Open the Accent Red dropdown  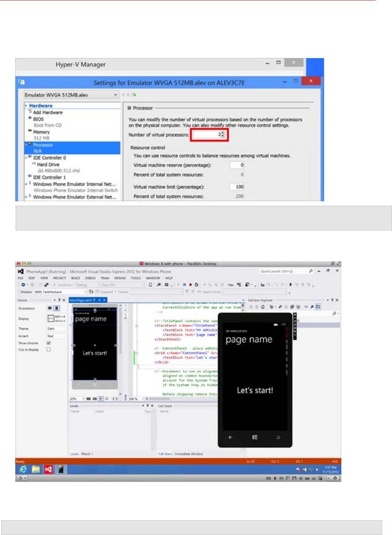point(56,336)
